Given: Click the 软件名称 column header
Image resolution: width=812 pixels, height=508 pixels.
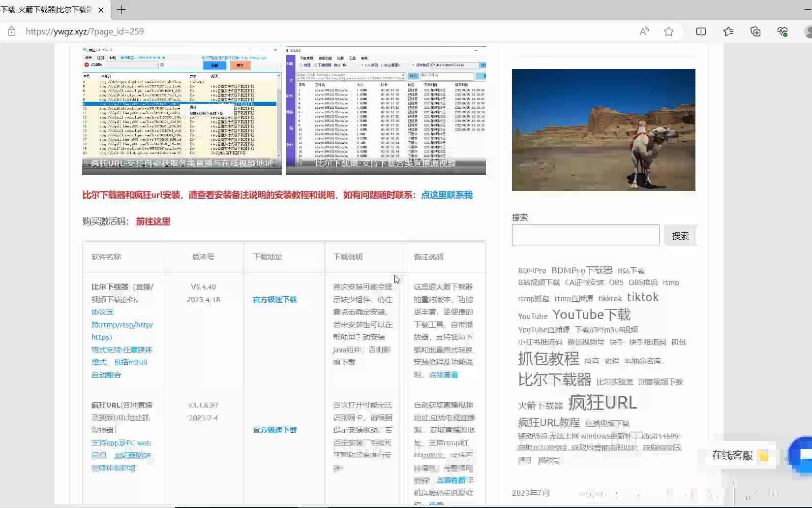Looking at the screenshot, I should tap(106, 257).
